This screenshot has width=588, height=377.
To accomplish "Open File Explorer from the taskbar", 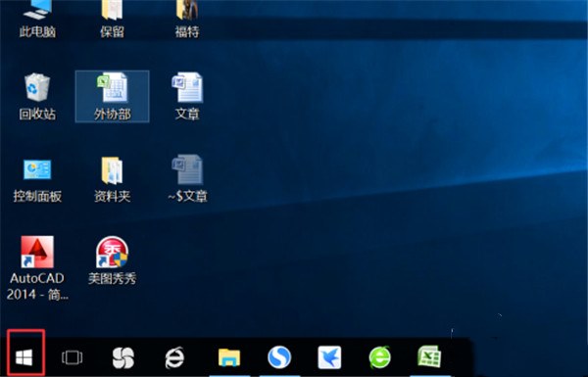I will [x=229, y=357].
